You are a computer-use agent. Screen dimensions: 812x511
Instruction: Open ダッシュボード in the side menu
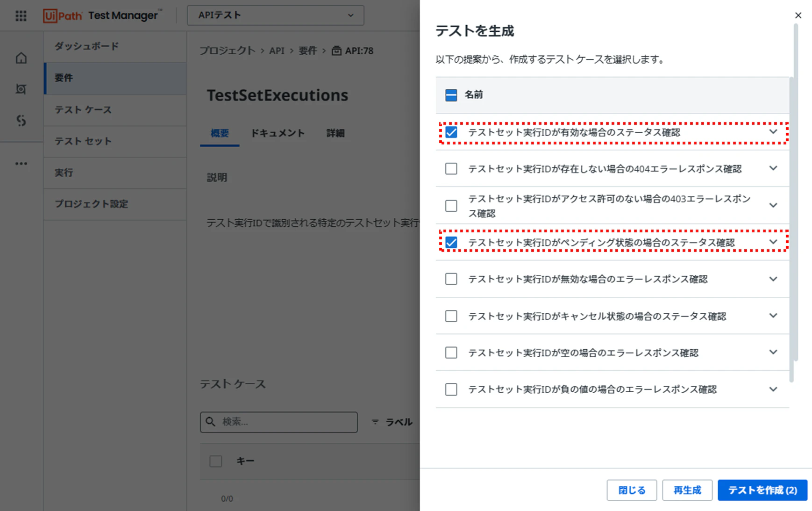click(x=115, y=46)
